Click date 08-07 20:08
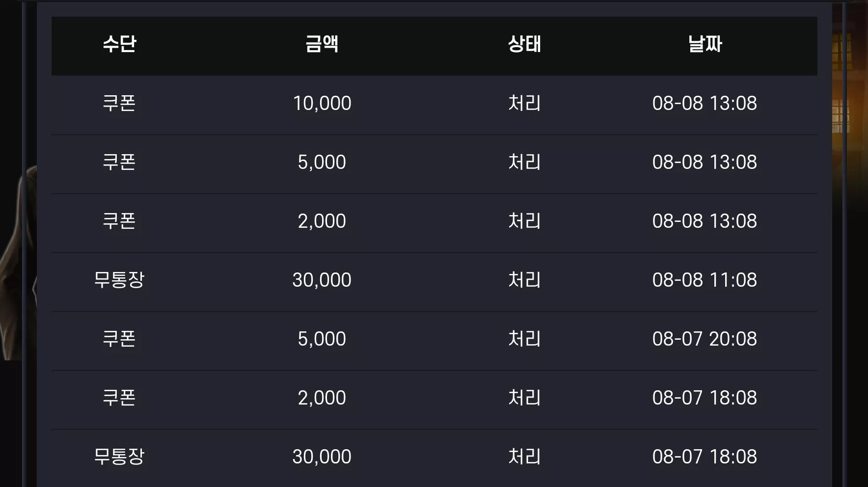This screenshot has width=868, height=487. point(705,339)
